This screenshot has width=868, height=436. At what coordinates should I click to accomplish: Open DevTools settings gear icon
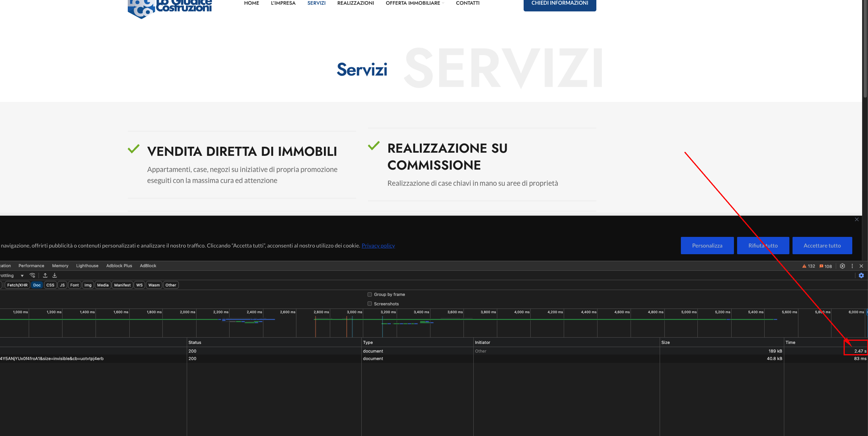[x=842, y=266]
